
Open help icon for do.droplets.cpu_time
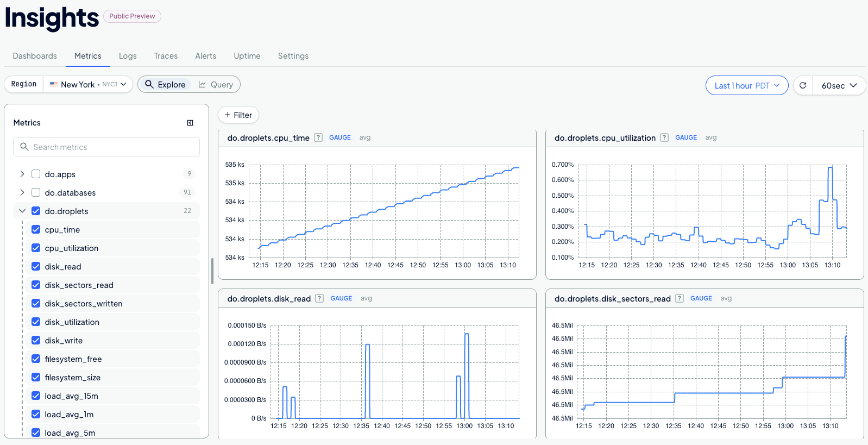coord(318,137)
